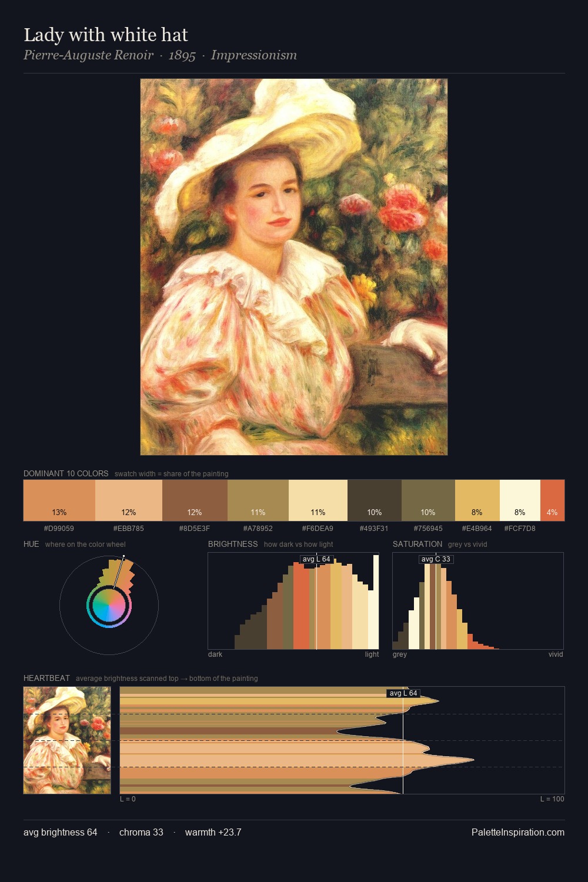The image size is (588, 882).
Task: Click the hex code text #A78952
Action: pos(258,529)
